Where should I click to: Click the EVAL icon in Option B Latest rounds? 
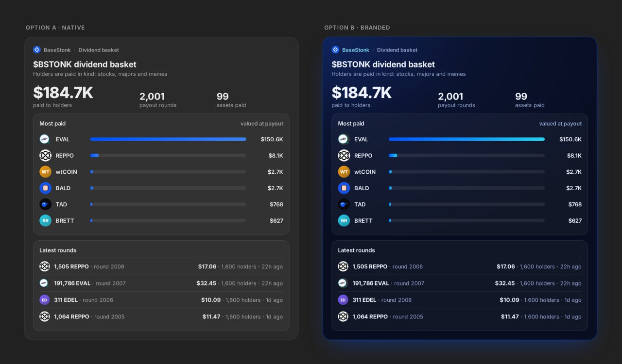pyautogui.click(x=343, y=283)
